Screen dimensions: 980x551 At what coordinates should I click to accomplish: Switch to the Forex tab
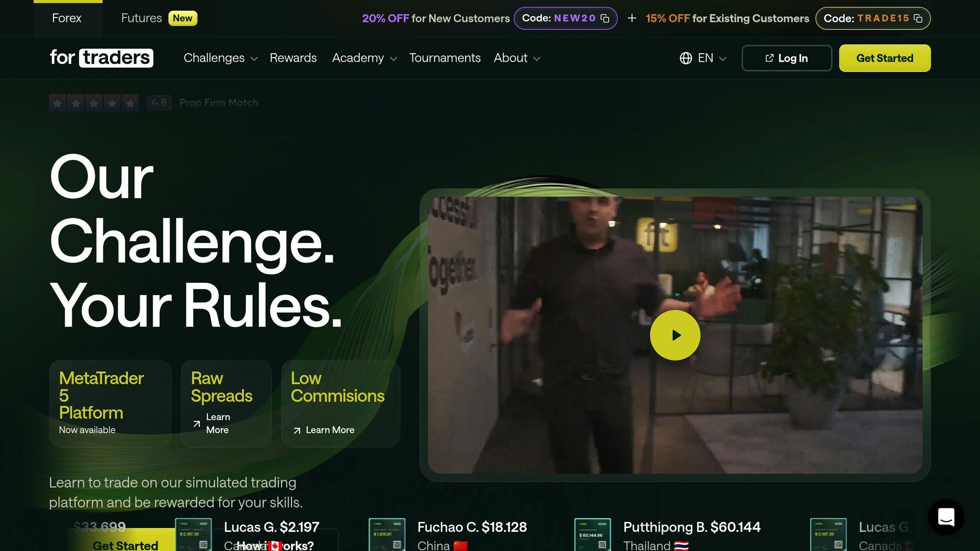67,18
